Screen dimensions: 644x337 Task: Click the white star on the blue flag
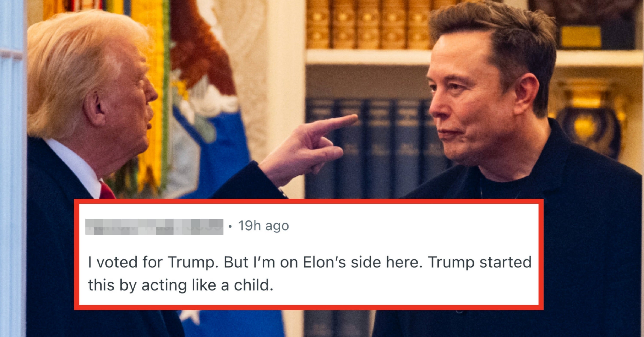click(190, 316)
